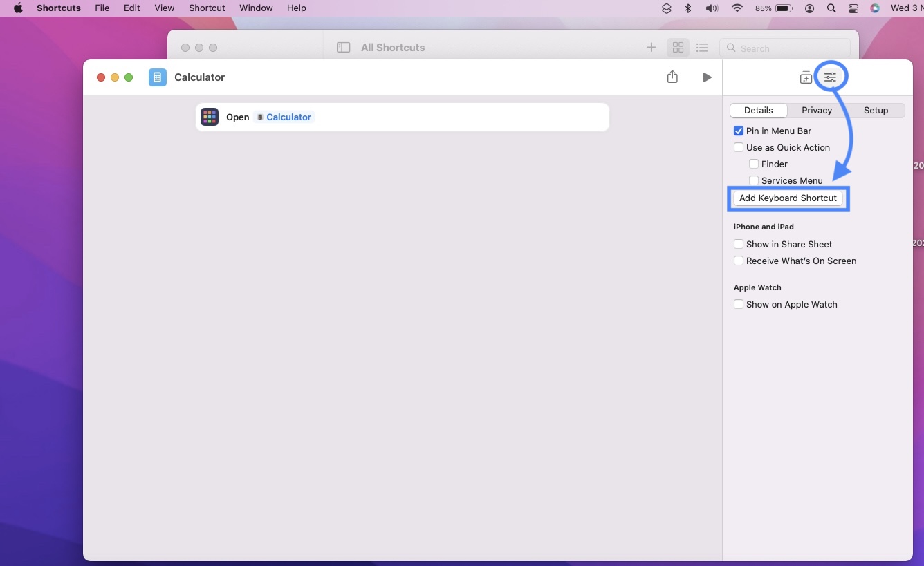Click the plus icon to add shortcut
This screenshot has width=924, height=566.
click(x=651, y=48)
